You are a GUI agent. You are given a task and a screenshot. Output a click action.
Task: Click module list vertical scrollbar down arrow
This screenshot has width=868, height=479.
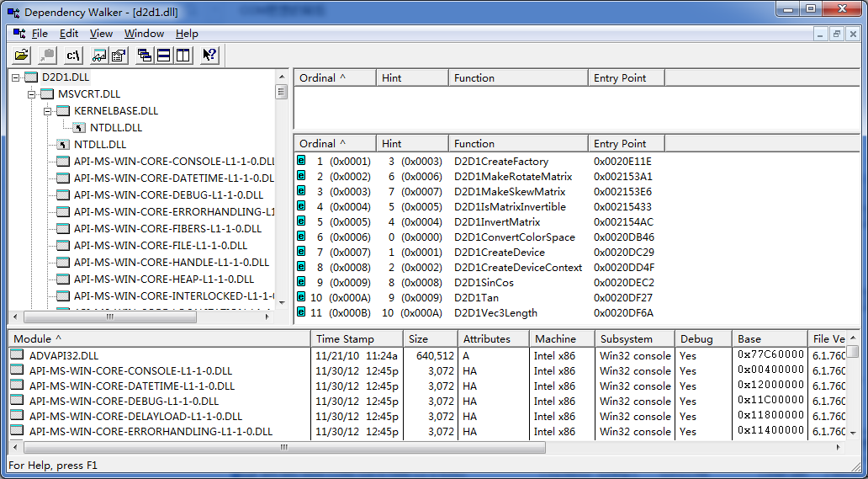[x=853, y=433]
